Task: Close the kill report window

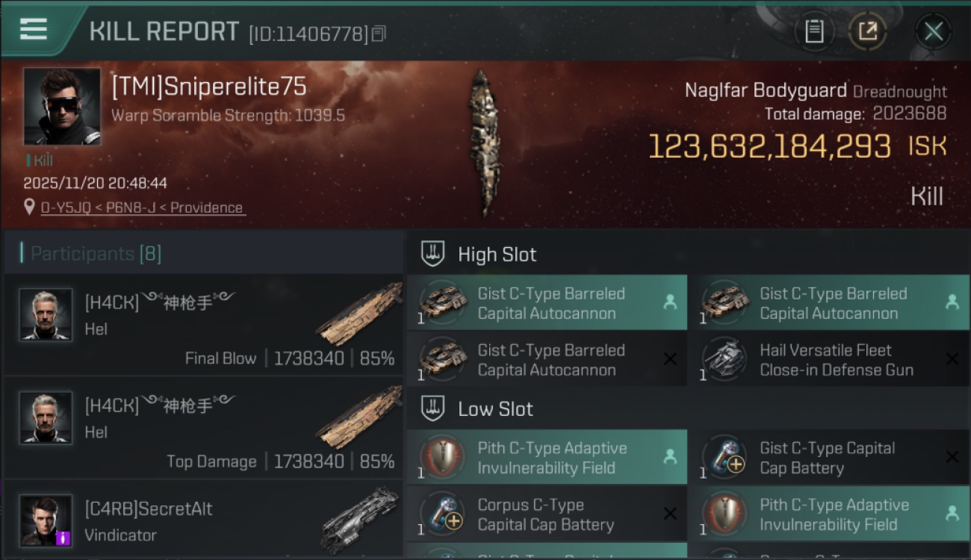Action: click(x=933, y=31)
